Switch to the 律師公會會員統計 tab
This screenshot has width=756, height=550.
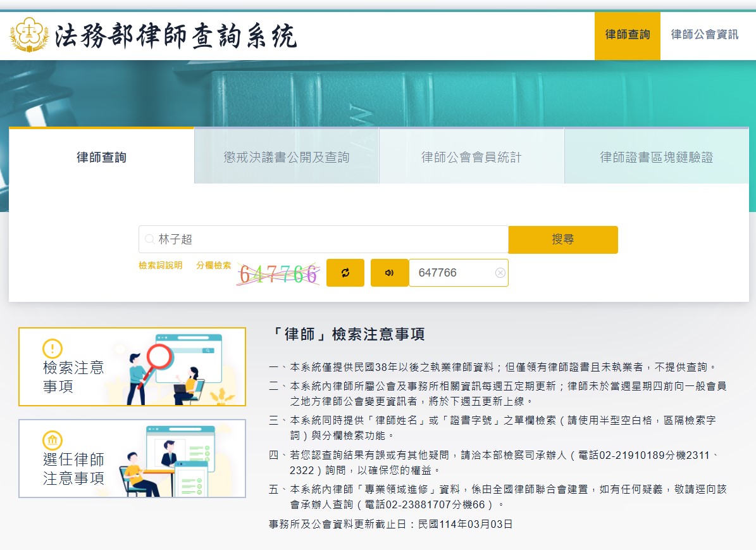[471, 157]
